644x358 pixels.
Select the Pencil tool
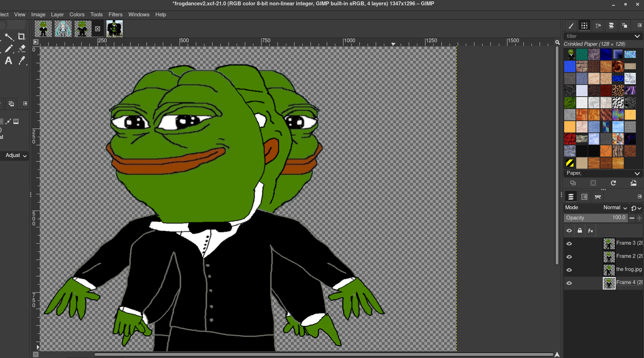[9, 49]
